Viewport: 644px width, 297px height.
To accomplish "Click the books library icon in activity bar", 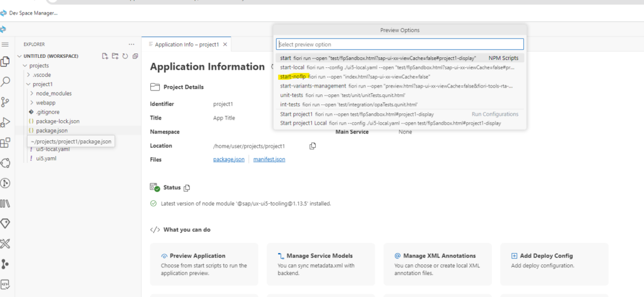I will click(5, 203).
